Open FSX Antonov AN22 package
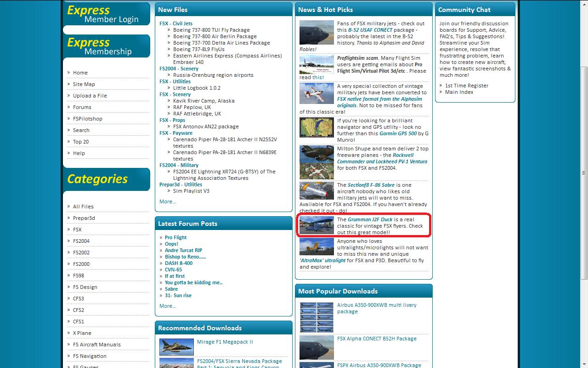588x368 pixels. (206, 126)
